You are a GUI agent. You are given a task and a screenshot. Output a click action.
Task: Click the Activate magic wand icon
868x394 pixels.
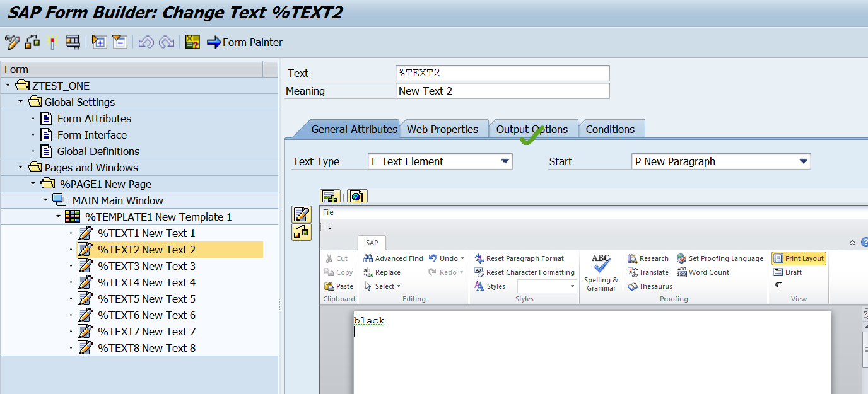click(52, 42)
